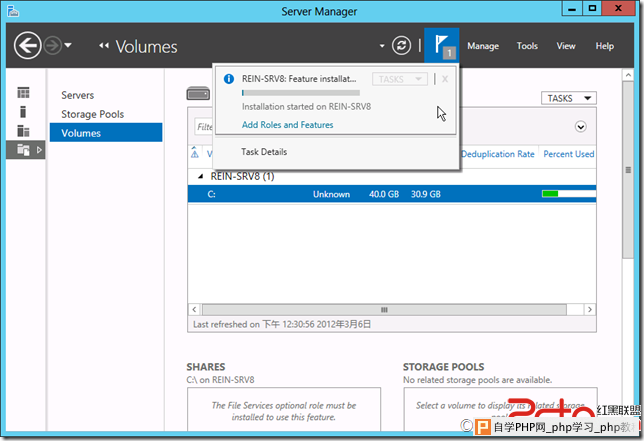
Task: Open navigation history dropdown beside forward arrow
Action: click(68, 45)
